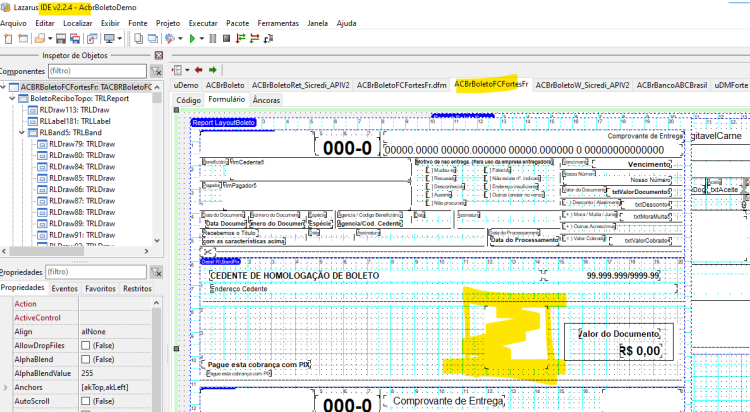The height and width of the screenshot is (412, 750).
Task: Open the Ferramentas menu
Action: click(x=278, y=23)
